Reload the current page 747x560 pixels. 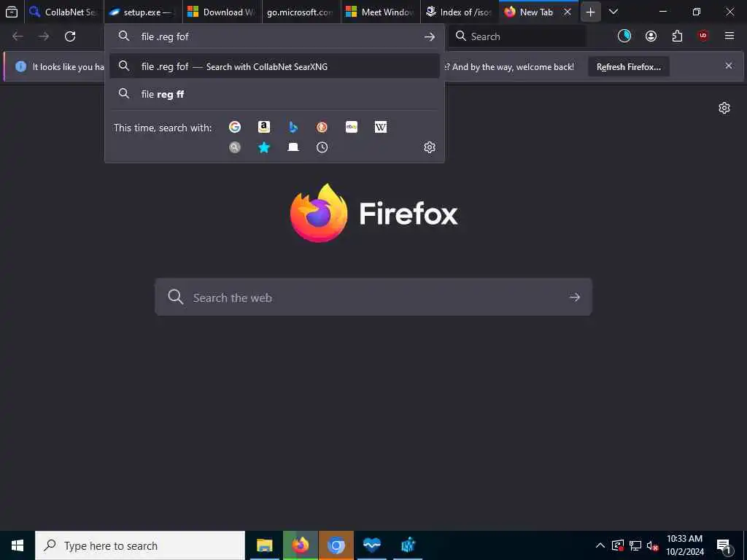pyautogui.click(x=70, y=36)
